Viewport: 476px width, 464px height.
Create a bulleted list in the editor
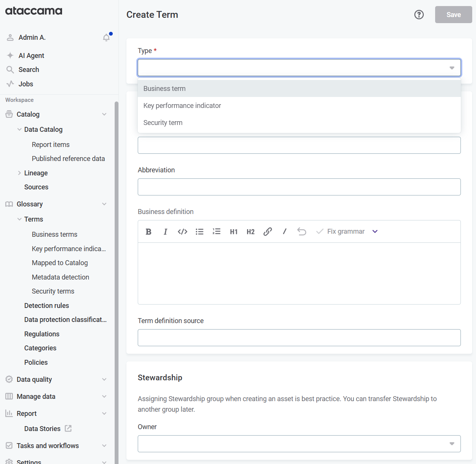pos(199,231)
